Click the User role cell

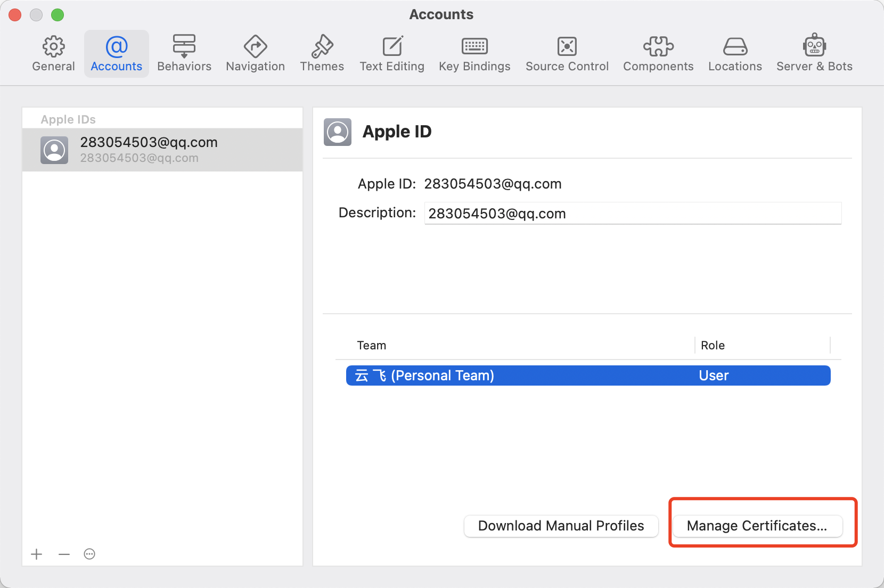[714, 375]
